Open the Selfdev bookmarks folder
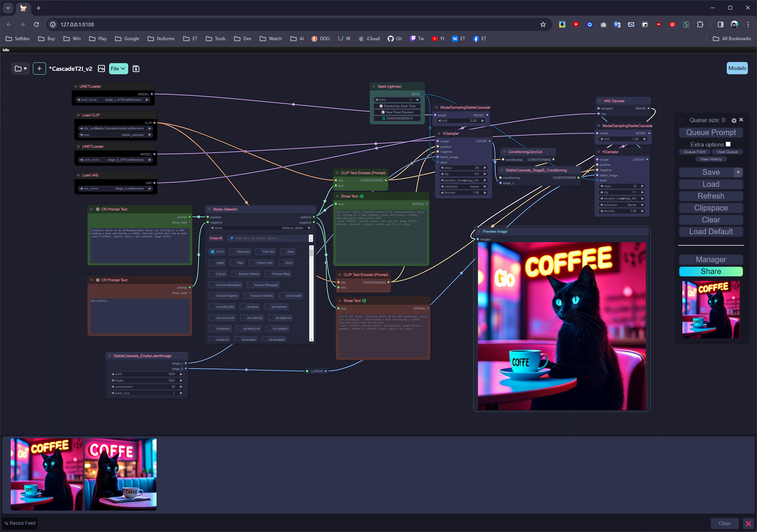 (18, 39)
